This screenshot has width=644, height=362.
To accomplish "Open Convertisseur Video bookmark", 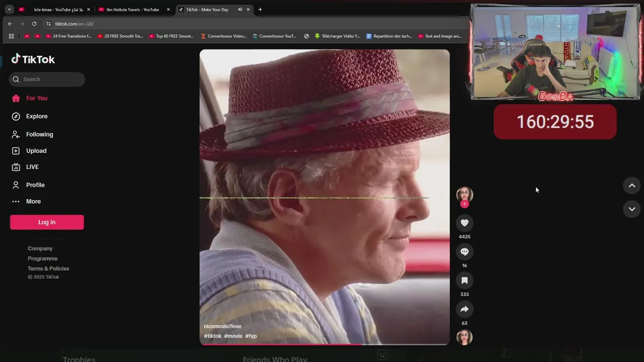I will 223,36.
